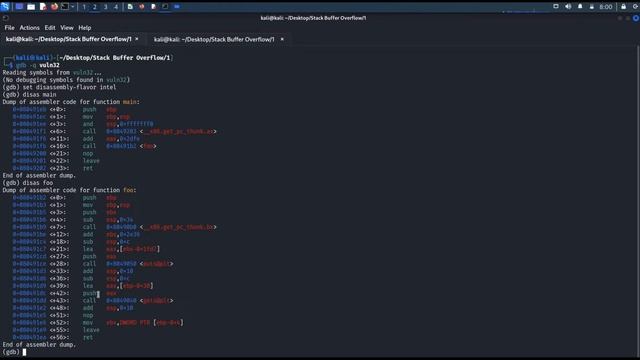Click main's <+6> call get_pc_thunk line
The height and width of the screenshot is (360, 640).
point(114,131)
